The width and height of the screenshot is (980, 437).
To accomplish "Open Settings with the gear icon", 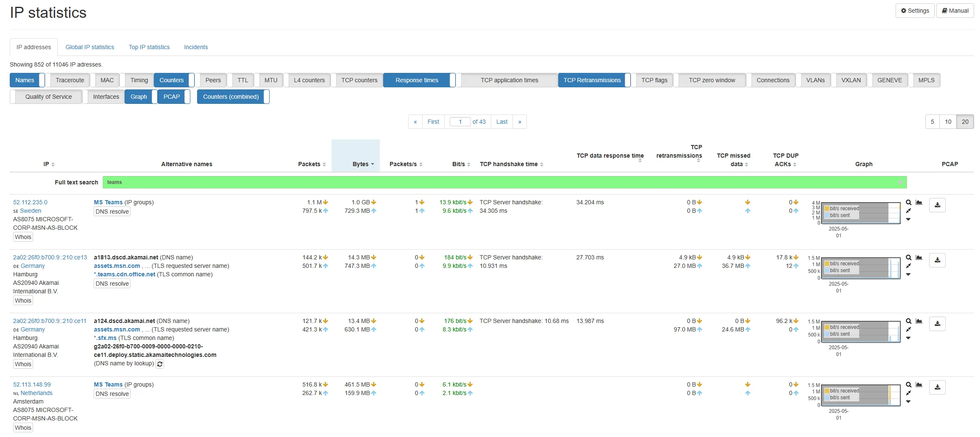I will click(914, 11).
